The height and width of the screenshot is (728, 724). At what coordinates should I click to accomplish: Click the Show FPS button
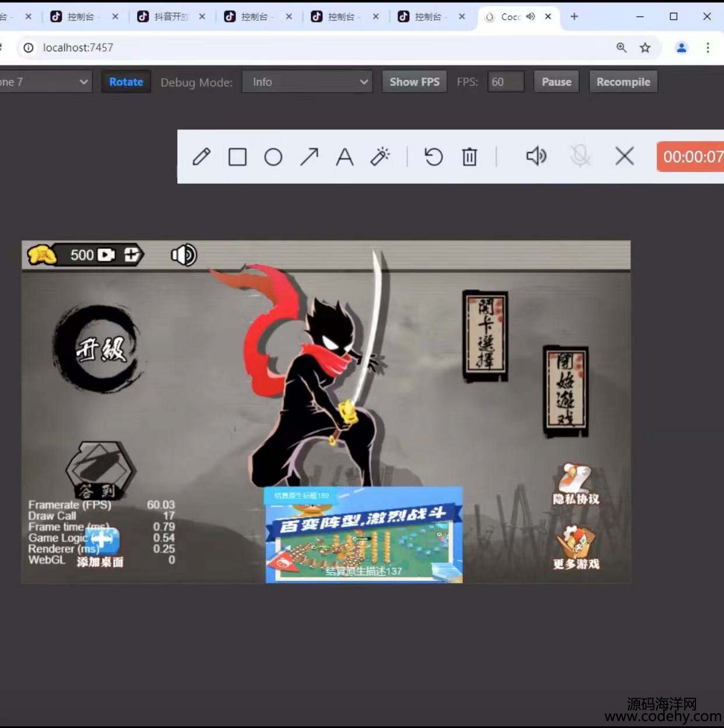(x=414, y=82)
